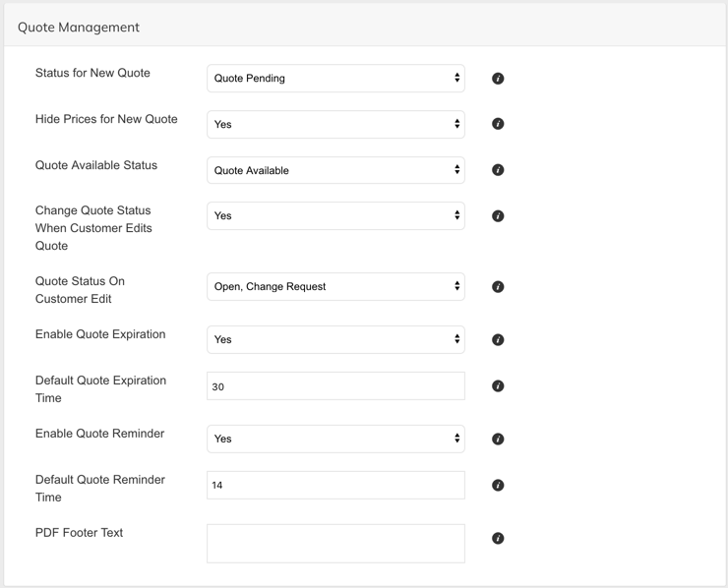
Task: Click info icon beside Hide Prices for New Quote
Action: click(x=498, y=124)
